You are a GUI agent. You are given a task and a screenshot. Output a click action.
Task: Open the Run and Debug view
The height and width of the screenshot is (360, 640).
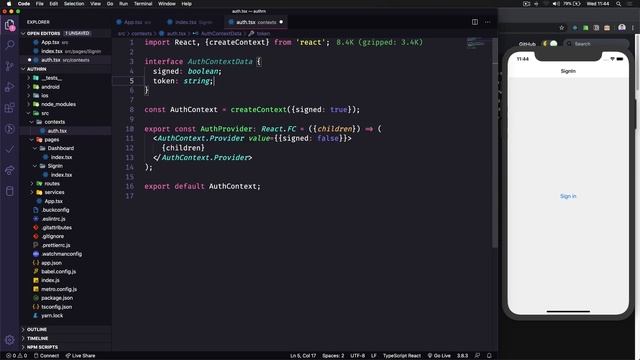tap(10, 87)
